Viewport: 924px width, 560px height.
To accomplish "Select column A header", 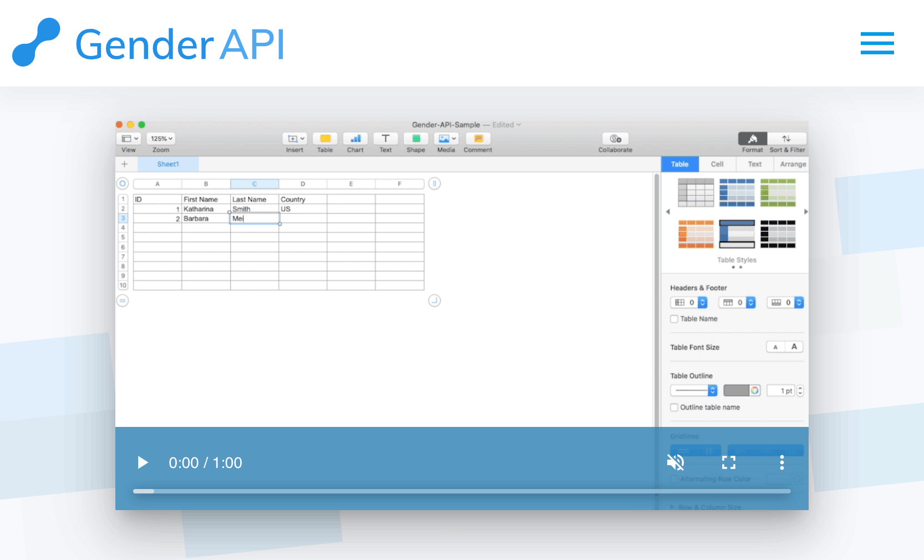I will pyautogui.click(x=158, y=184).
